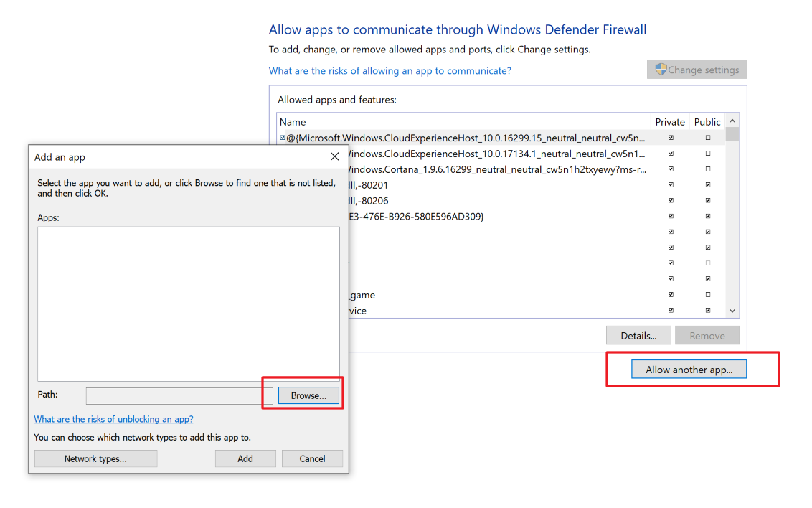812x508 pixels.
Task: Click the allowed apps list scroll-down arrow
Action: [x=732, y=311]
